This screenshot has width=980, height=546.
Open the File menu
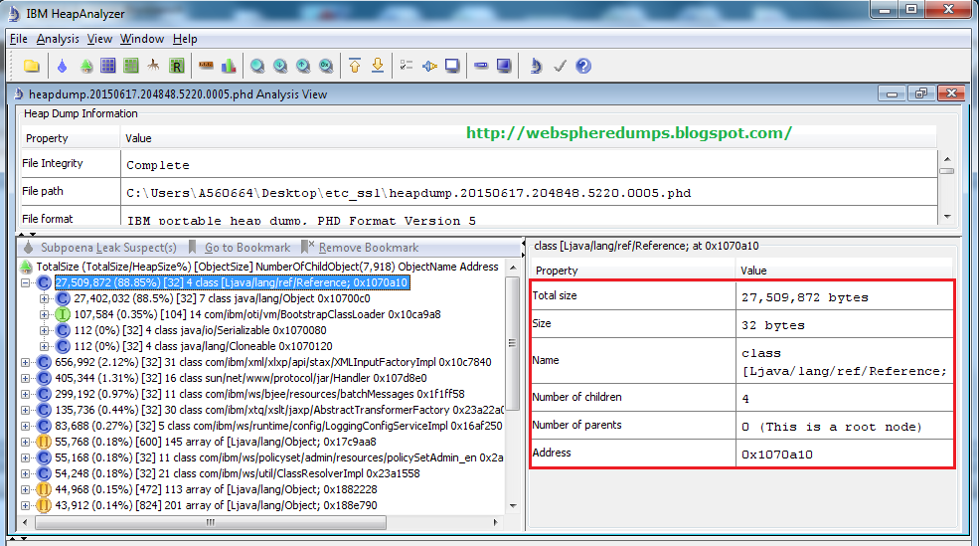[18, 39]
